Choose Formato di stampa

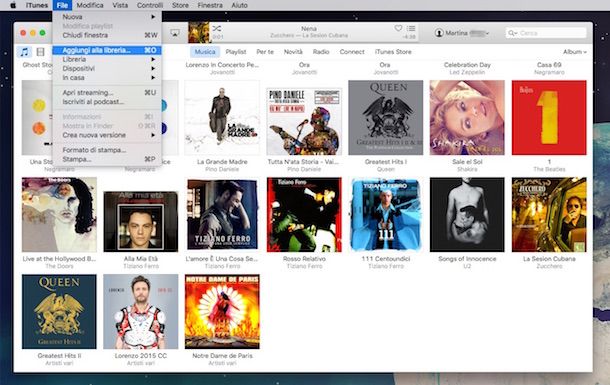tap(107, 150)
